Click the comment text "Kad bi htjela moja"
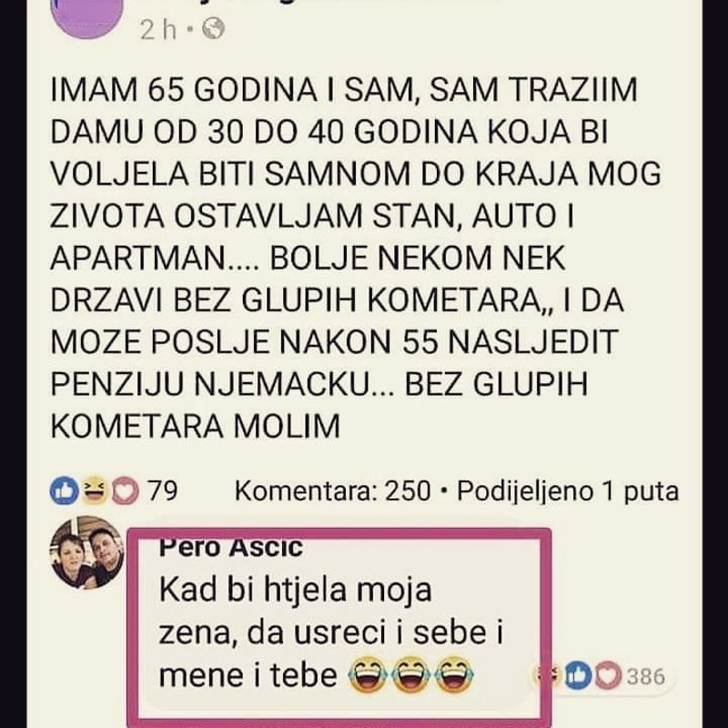 pyautogui.click(x=295, y=590)
